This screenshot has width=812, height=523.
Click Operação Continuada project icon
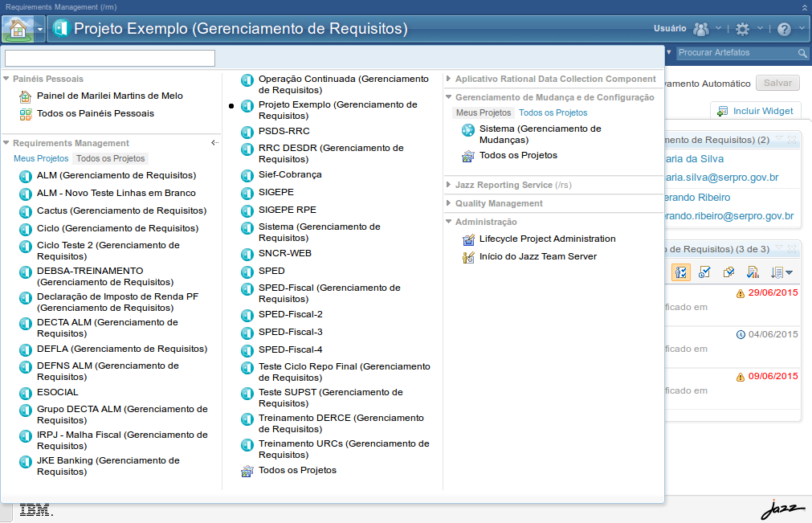(247, 80)
